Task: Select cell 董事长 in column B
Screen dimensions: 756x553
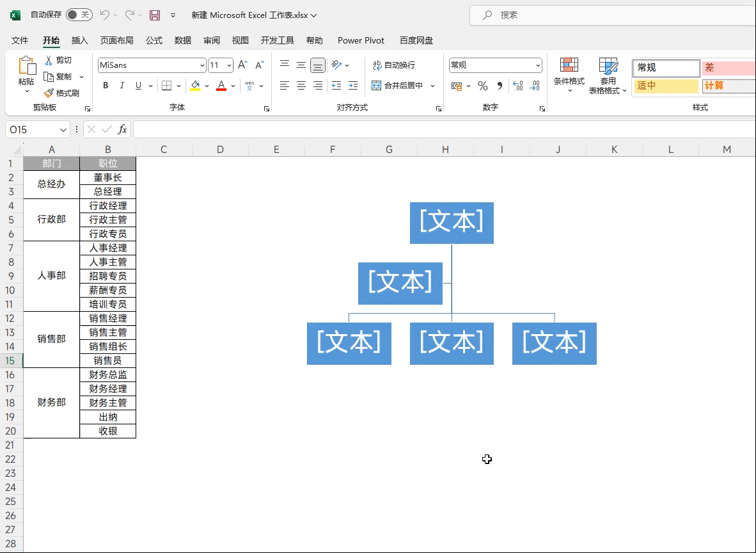Action: point(107,177)
